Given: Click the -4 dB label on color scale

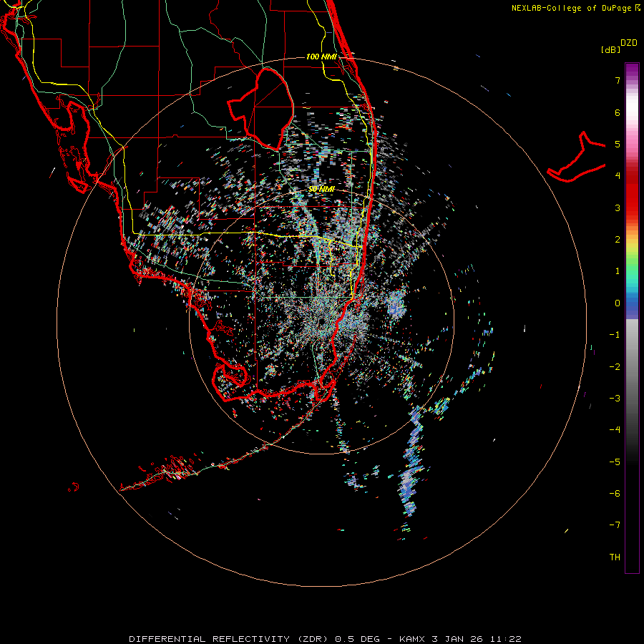Looking at the screenshot, I should 615,429.
